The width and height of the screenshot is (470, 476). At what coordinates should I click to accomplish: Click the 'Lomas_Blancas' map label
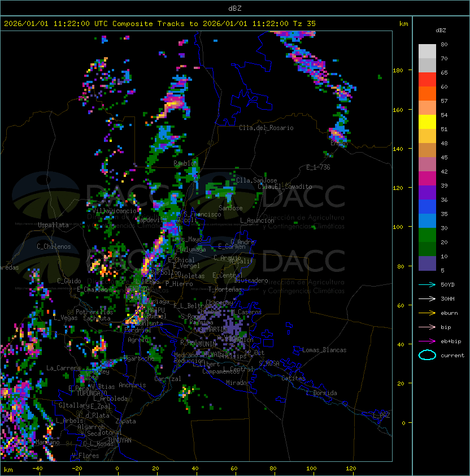[324, 350]
